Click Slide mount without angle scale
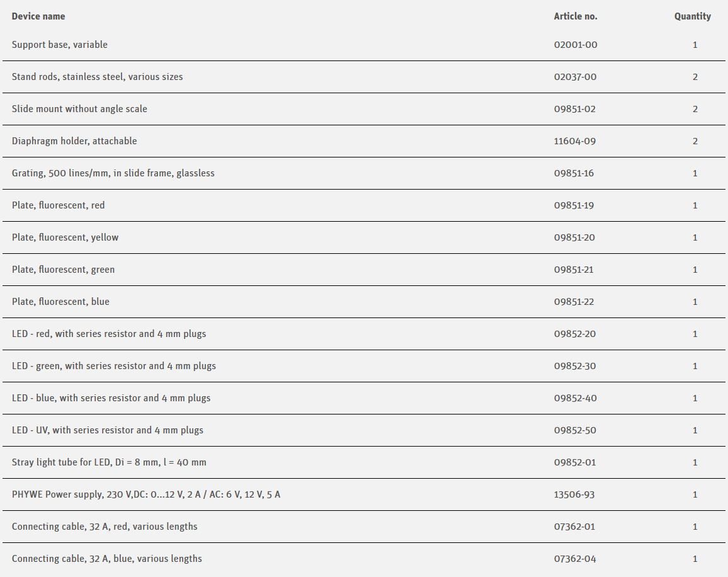The image size is (728, 577). pyautogui.click(x=79, y=109)
